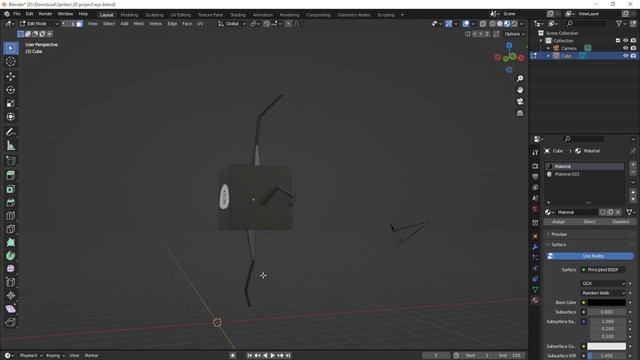Add a new material slot with plus
The width and height of the screenshot is (640, 360).
(x=633, y=164)
